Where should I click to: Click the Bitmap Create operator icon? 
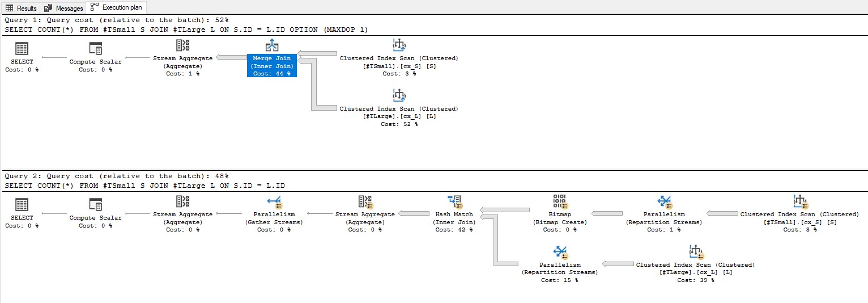coord(559,202)
